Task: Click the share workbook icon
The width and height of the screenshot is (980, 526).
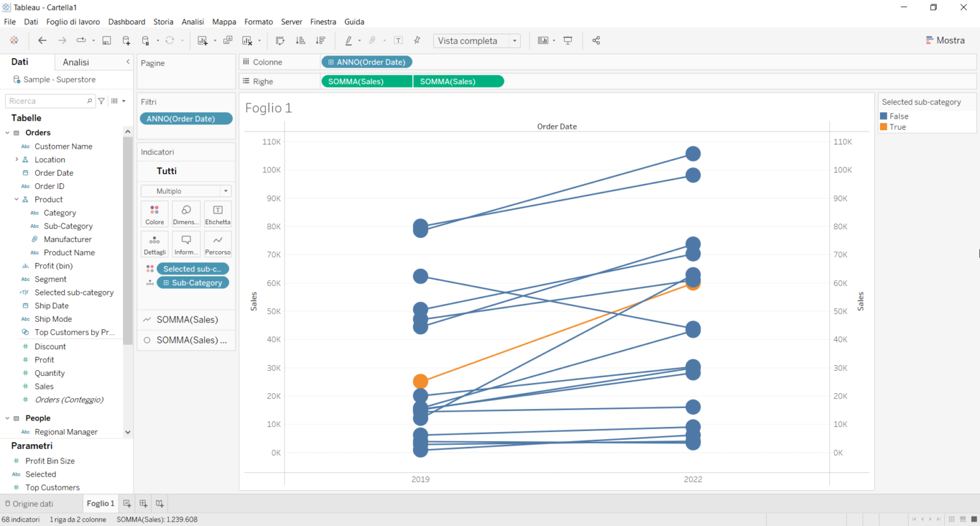Action: tap(596, 40)
